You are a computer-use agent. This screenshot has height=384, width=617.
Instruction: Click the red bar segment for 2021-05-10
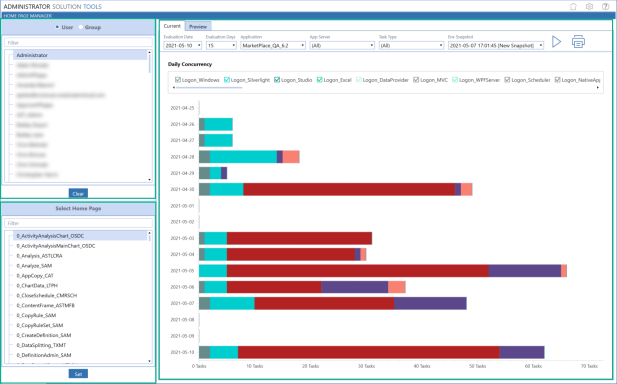[368, 352]
